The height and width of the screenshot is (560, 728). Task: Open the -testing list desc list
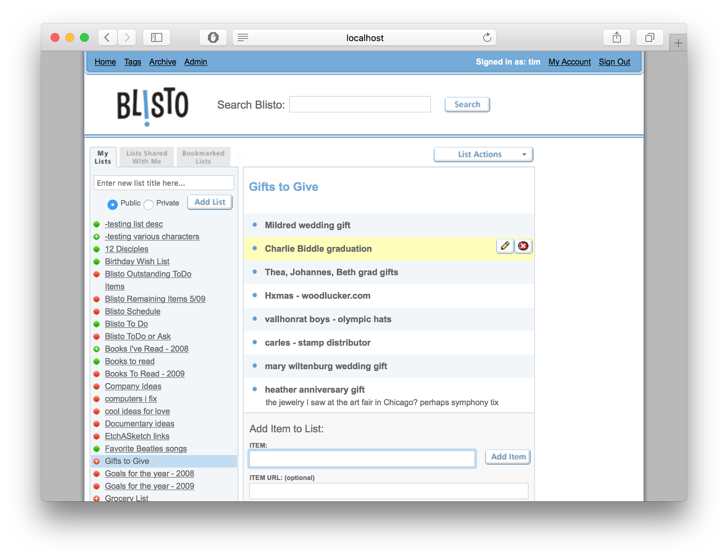coord(134,224)
